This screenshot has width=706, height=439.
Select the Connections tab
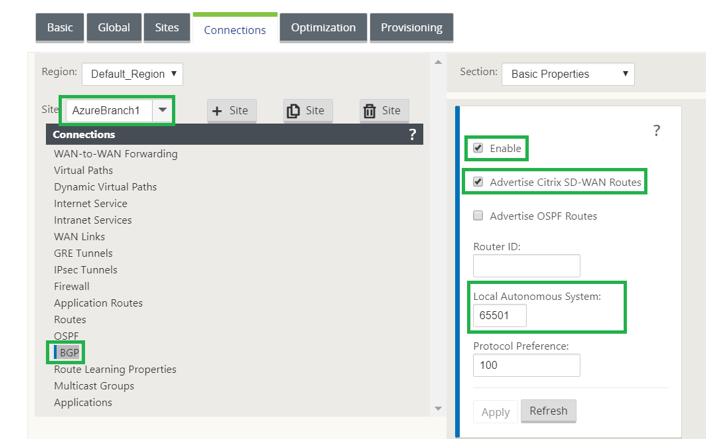[235, 30]
